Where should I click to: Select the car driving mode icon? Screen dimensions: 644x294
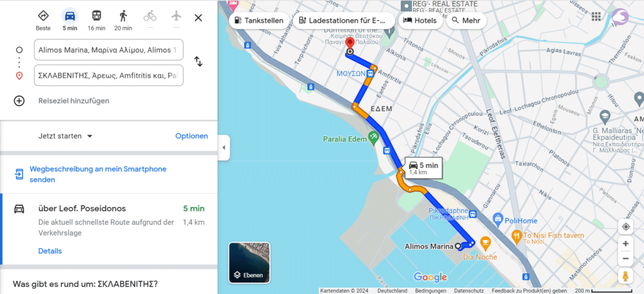pyautogui.click(x=70, y=16)
